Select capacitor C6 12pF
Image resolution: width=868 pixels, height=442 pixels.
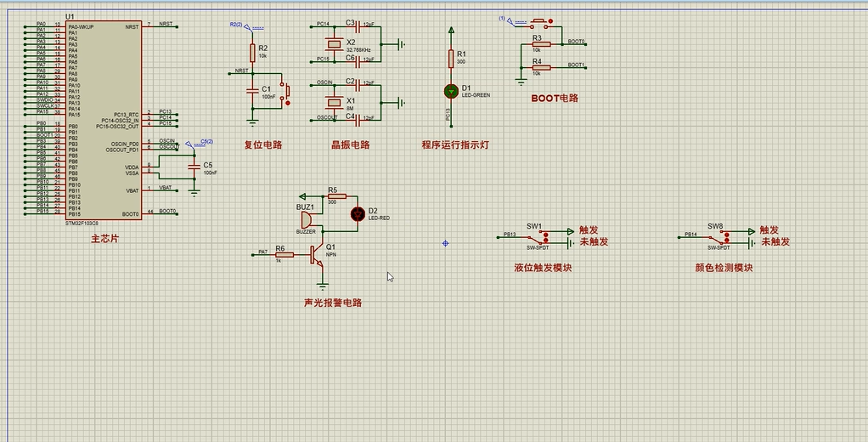(x=358, y=60)
